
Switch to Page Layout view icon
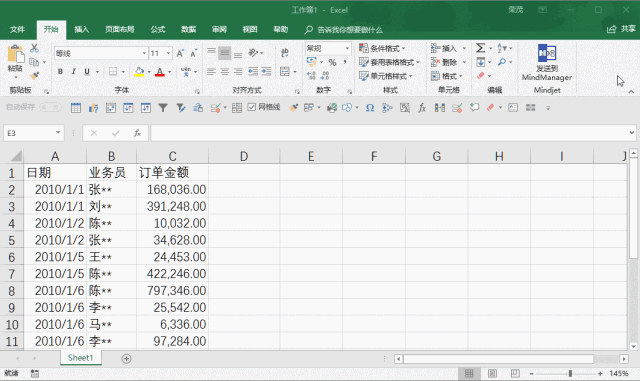492,373
